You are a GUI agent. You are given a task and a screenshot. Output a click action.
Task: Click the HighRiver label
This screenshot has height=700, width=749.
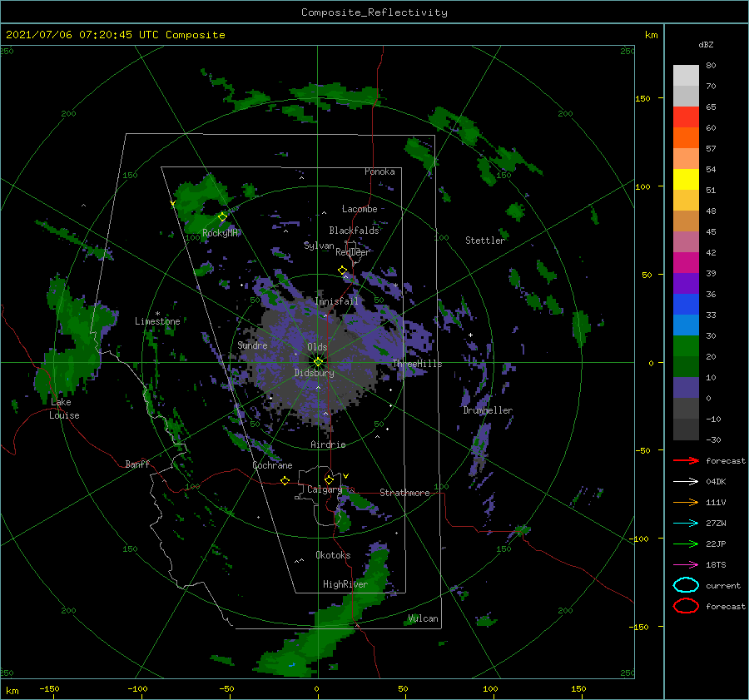(345, 584)
